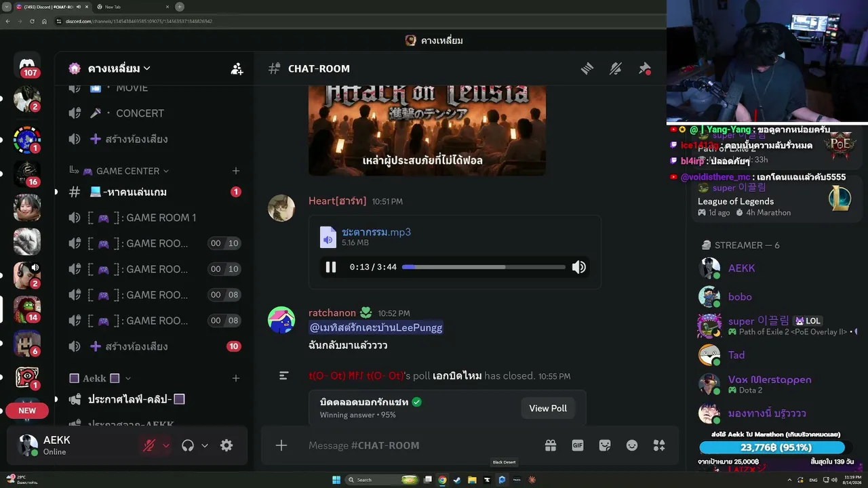Open the apps launcher icon
The height and width of the screenshot is (488, 868).
[659, 445]
